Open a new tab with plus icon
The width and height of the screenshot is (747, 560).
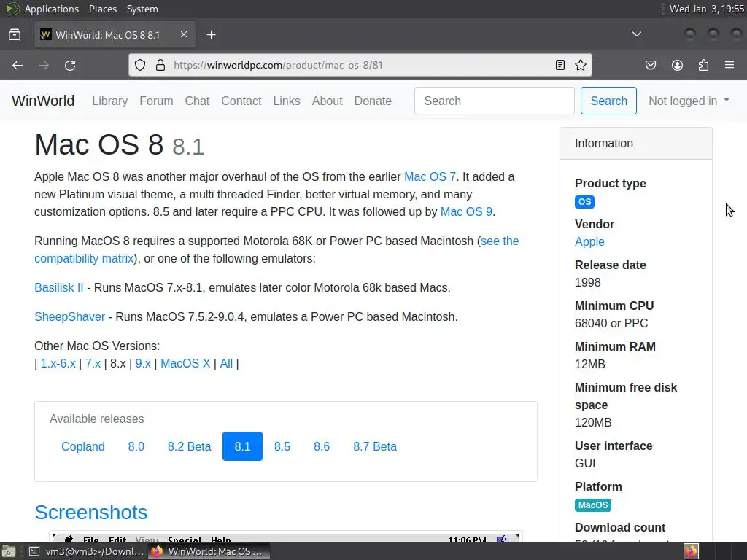tap(211, 35)
